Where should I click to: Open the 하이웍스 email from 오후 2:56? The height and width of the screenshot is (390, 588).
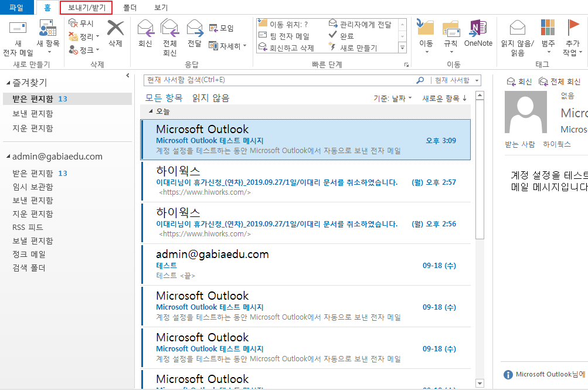[x=305, y=223]
